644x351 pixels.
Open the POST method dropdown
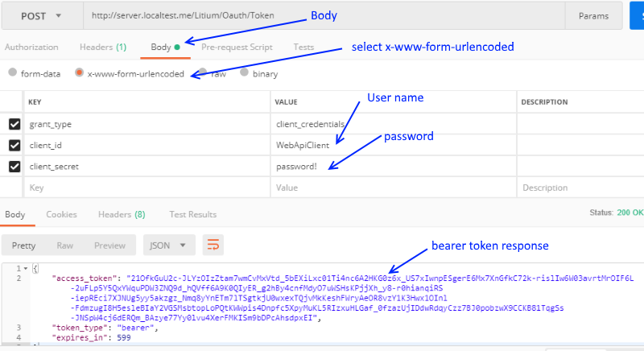point(42,16)
